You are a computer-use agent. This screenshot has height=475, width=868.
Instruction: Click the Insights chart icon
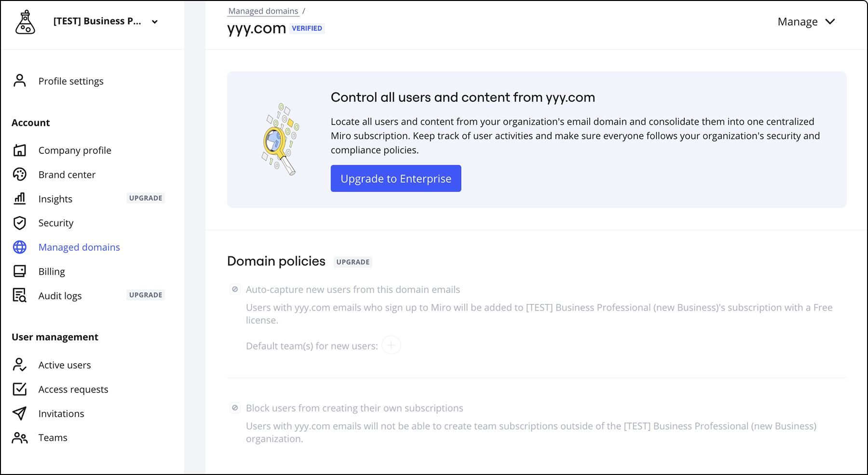pyautogui.click(x=19, y=198)
